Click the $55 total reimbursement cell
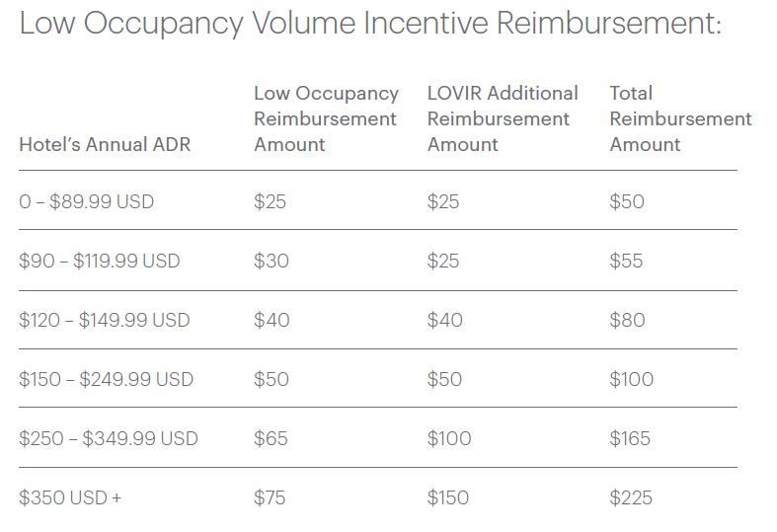Viewport: 777px width, 532px height. point(627,261)
